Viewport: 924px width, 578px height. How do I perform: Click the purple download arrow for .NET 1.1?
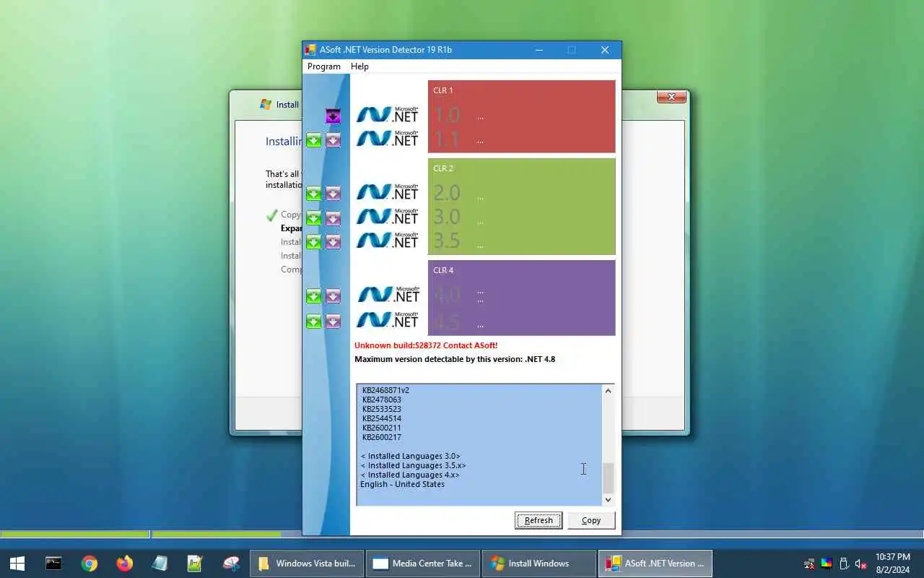[333, 140]
